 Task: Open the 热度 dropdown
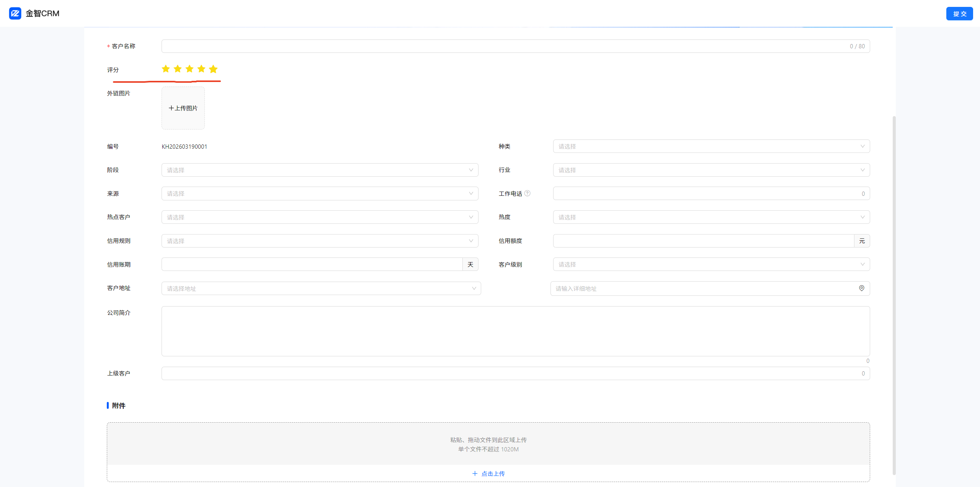pyautogui.click(x=711, y=217)
